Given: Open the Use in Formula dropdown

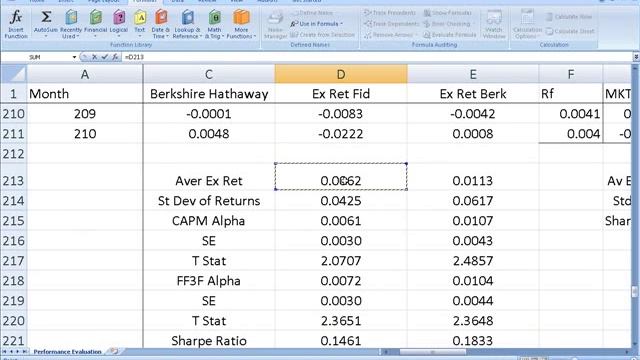Looking at the screenshot, I should coord(317,24).
